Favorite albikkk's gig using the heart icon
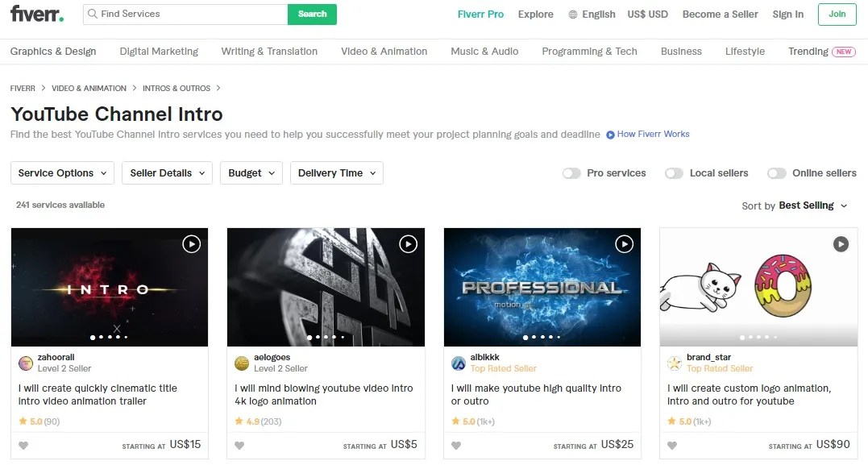 pyautogui.click(x=455, y=445)
